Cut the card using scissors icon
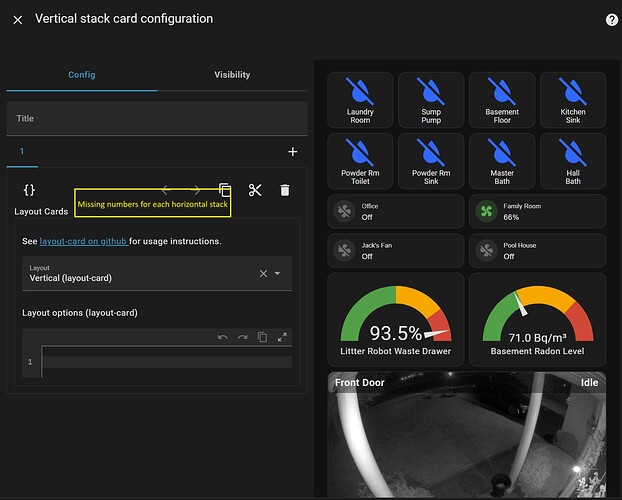Viewport: 622px width, 500px height. point(255,190)
